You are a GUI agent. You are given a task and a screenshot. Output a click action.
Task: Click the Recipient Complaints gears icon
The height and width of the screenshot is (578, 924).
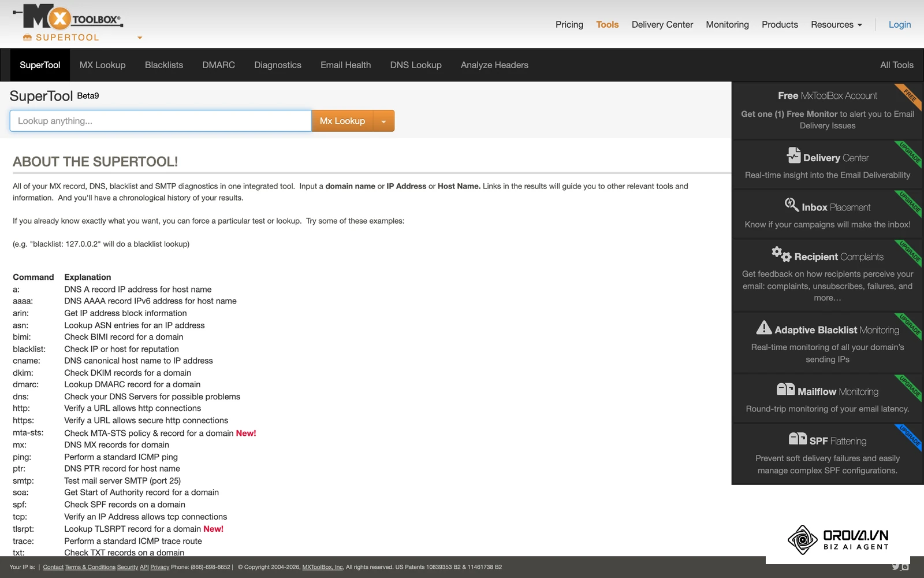[781, 254]
